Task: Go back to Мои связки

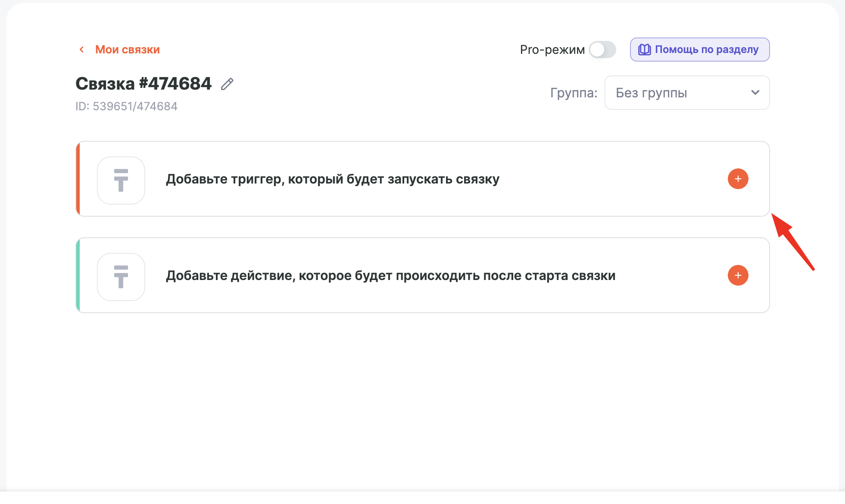Action: (128, 50)
